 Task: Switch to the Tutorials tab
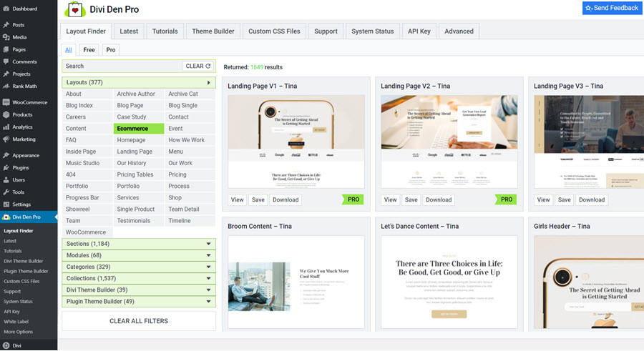pos(165,31)
